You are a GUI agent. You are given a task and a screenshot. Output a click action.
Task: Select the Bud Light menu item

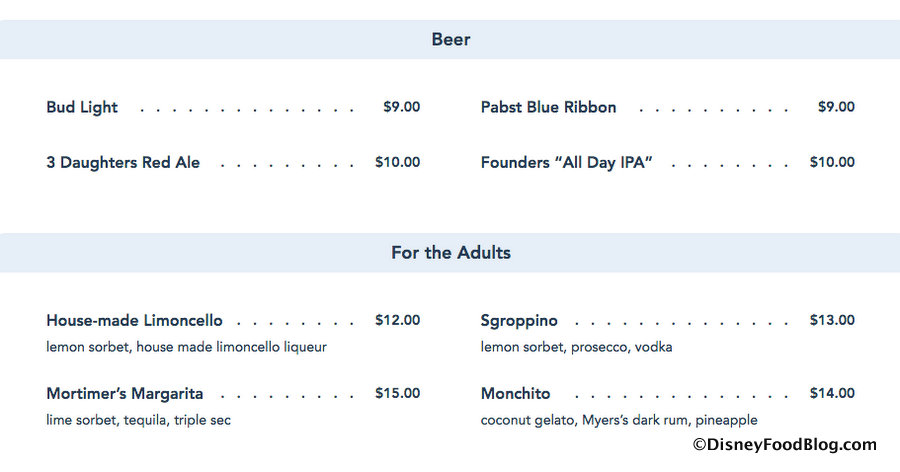pyautogui.click(x=82, y=108)
